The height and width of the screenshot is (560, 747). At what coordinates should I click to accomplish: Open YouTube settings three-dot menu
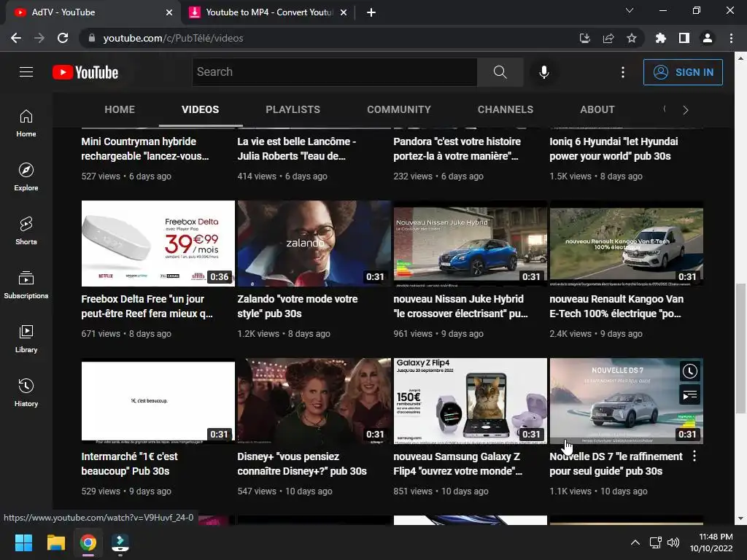pos(623,72)
